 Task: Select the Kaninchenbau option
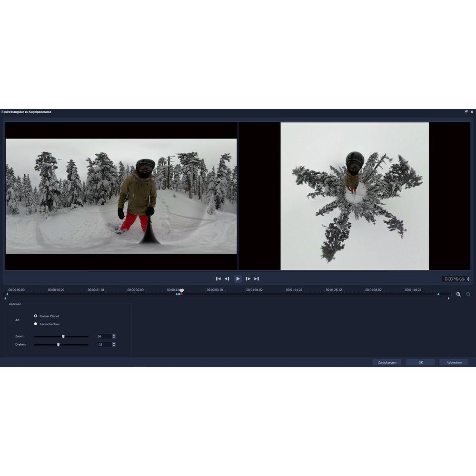[x=35, y=324]
